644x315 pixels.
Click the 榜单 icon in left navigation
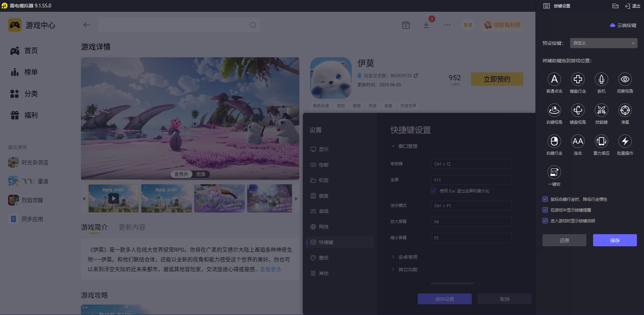(15, 72)
